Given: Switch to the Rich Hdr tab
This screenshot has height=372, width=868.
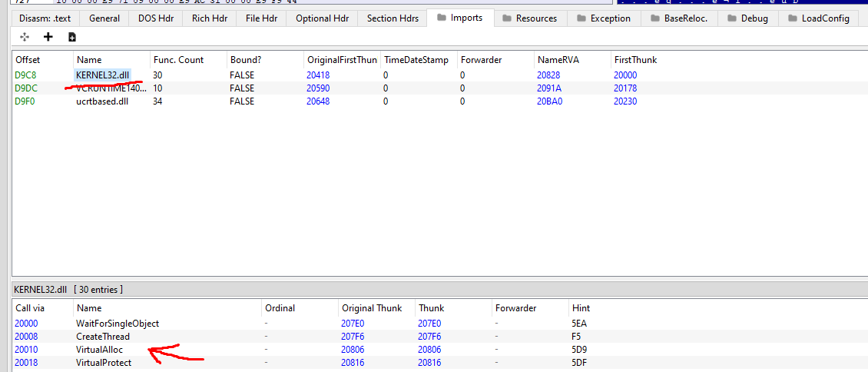Looking at the screenshot, I should (x=209, y=18).
